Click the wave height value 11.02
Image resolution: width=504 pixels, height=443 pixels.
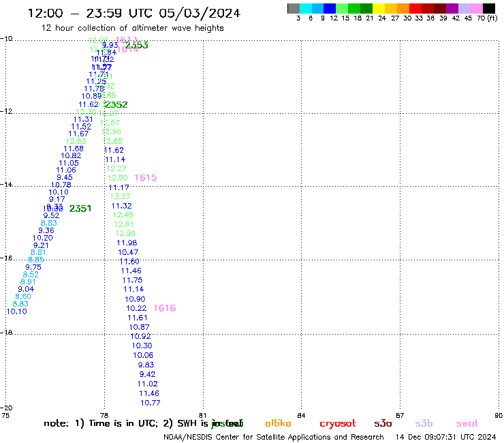pyautogui.click(x=148, y=384)
